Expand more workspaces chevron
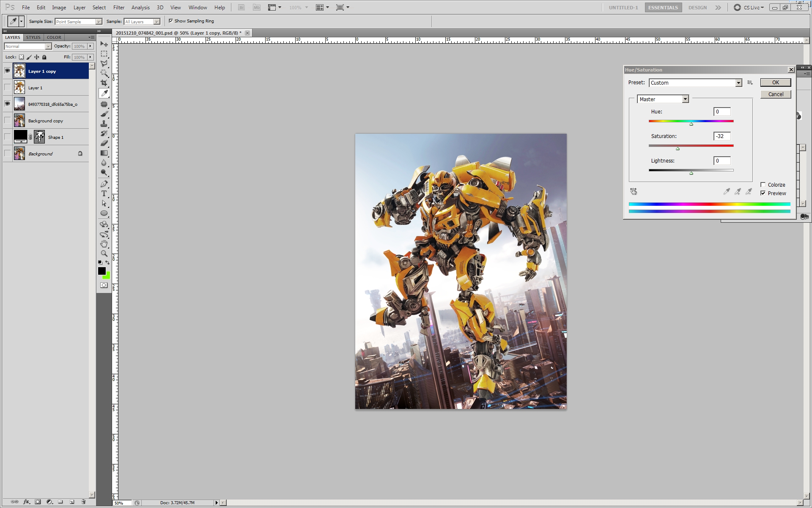Viewport: 812px width, 508px height. click(718, 8)
